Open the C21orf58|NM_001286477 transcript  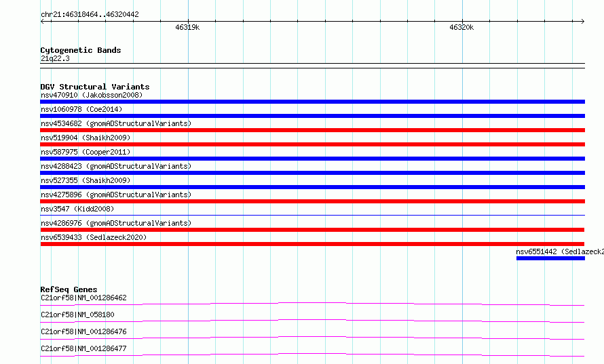[83, 348]
